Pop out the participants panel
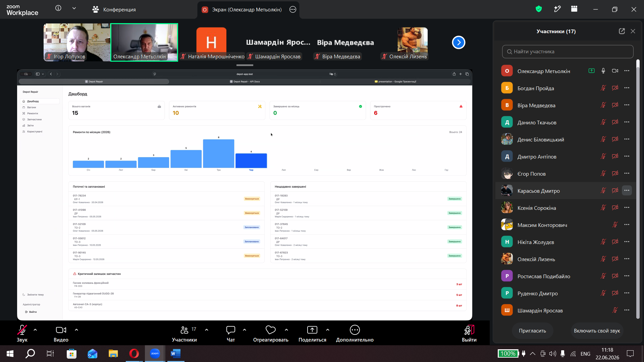This screenshot has width=644, height=362. [622, 31]
